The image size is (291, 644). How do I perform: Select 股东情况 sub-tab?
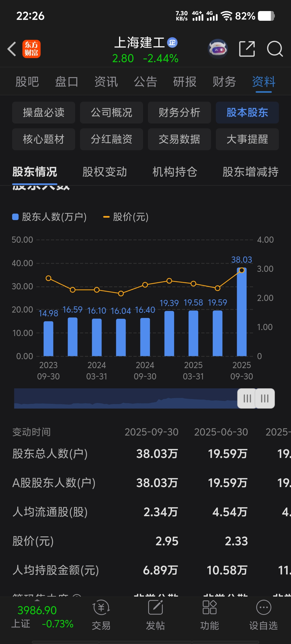[35, 172]
